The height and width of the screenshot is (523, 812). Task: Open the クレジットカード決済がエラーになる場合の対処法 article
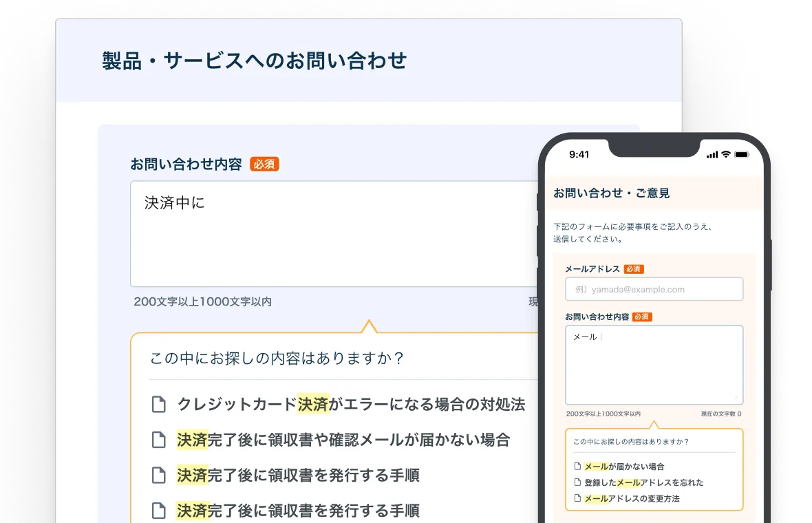pos(351,405)
